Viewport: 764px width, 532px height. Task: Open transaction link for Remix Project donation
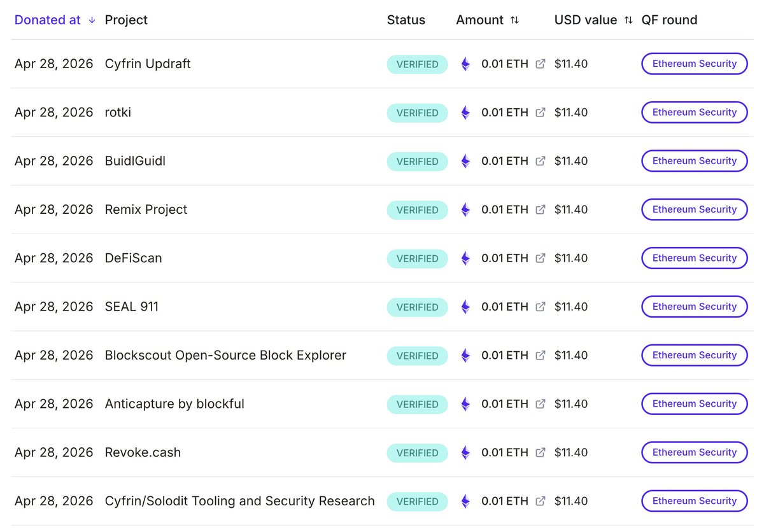pyautogui.click(x=541, y=209)
